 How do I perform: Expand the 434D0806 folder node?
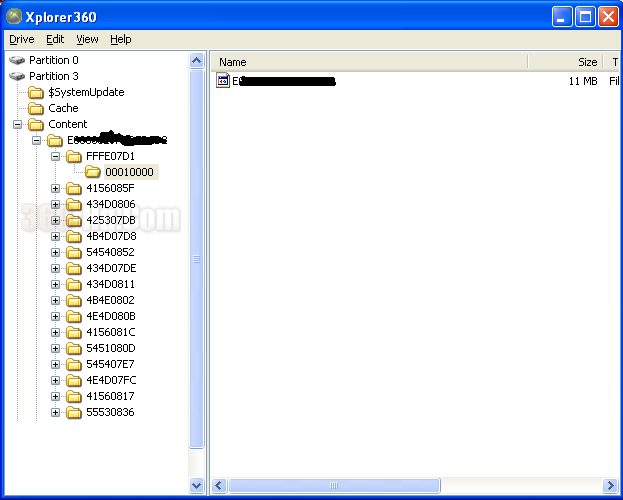[55, 204]
